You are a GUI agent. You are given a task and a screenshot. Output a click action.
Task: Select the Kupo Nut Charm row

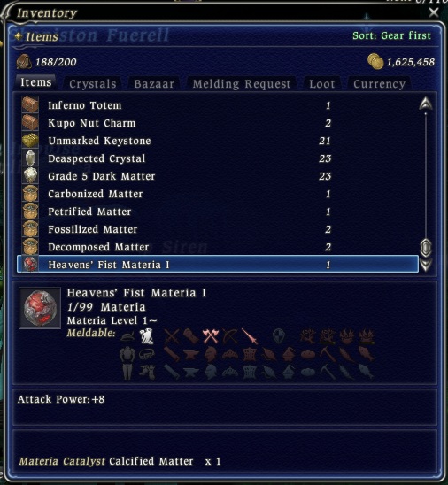218,123
